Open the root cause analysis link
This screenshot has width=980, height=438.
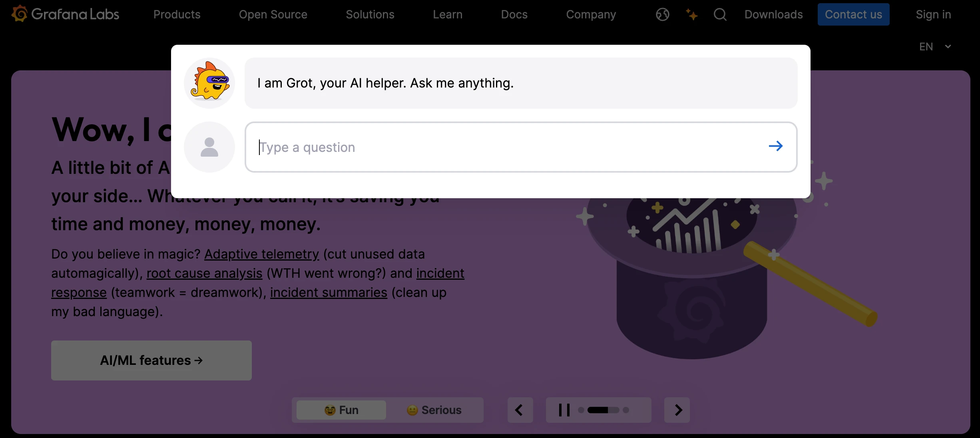click(x=204, y=273)
